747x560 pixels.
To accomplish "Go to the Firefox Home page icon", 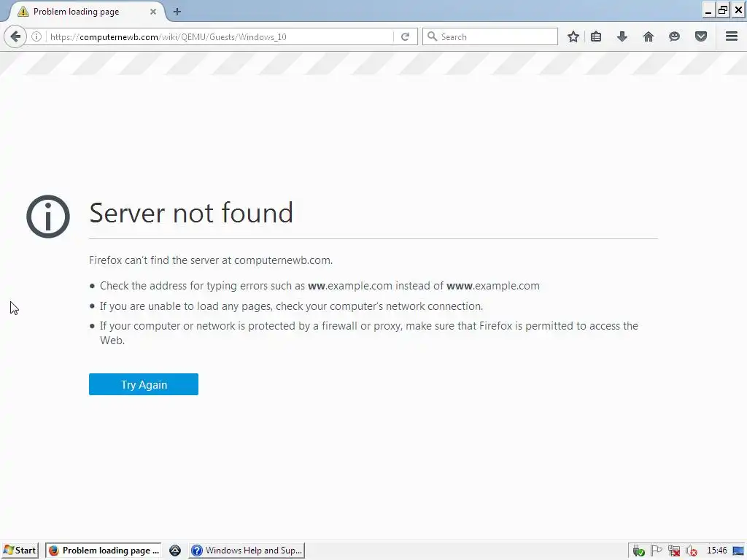I will coord(648,36).
